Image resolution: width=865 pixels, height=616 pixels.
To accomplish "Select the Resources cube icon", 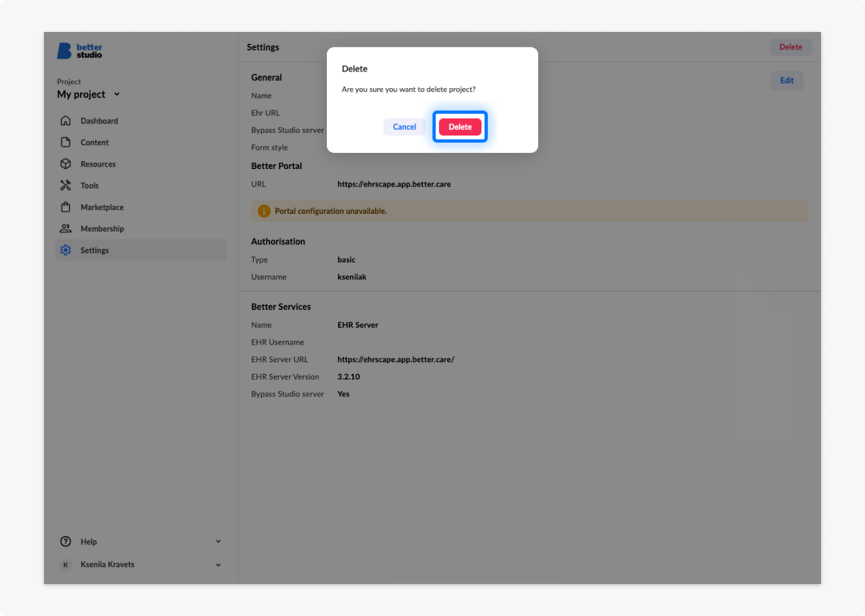I will coord(66,164).
